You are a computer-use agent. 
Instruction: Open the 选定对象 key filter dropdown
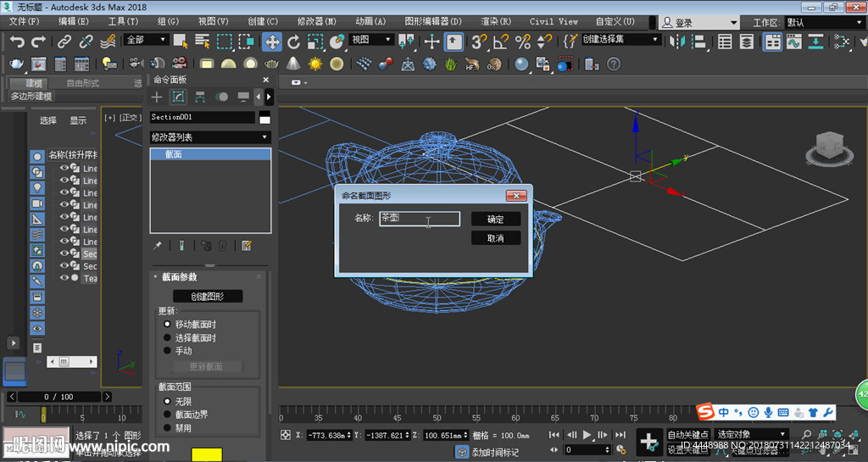[x=750, y=434]
